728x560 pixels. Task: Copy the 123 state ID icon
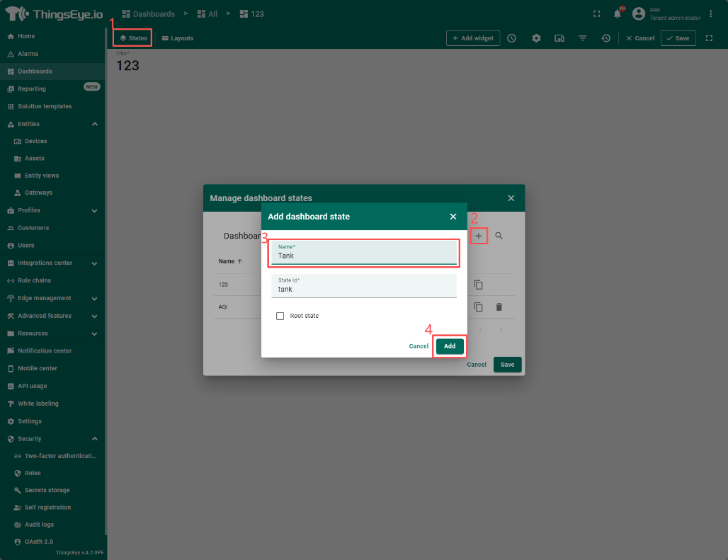[478, 285]
